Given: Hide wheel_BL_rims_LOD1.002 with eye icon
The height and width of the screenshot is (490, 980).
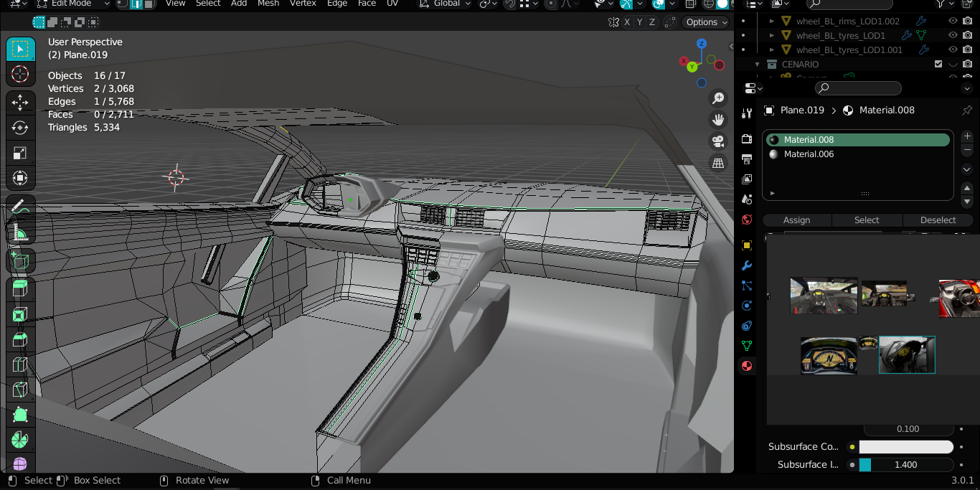Looking at the screenshot, I should pyautogui.click(x=953, y=21).
